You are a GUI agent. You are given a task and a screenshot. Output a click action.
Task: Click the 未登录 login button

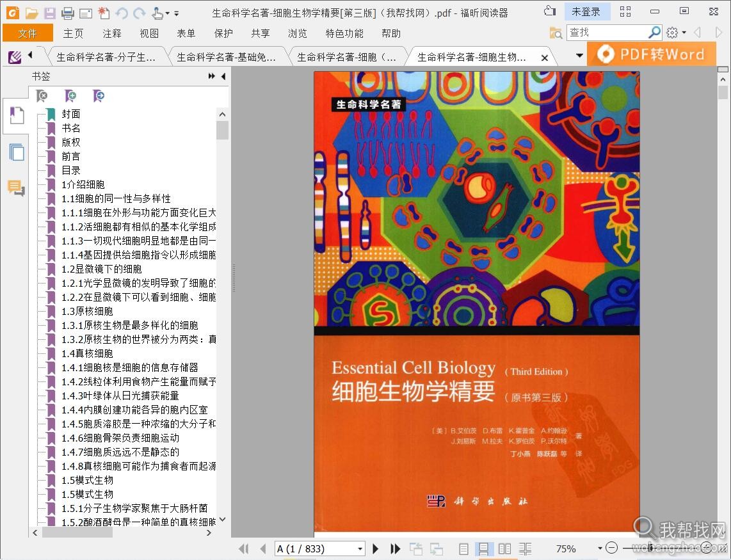point(586,12)
